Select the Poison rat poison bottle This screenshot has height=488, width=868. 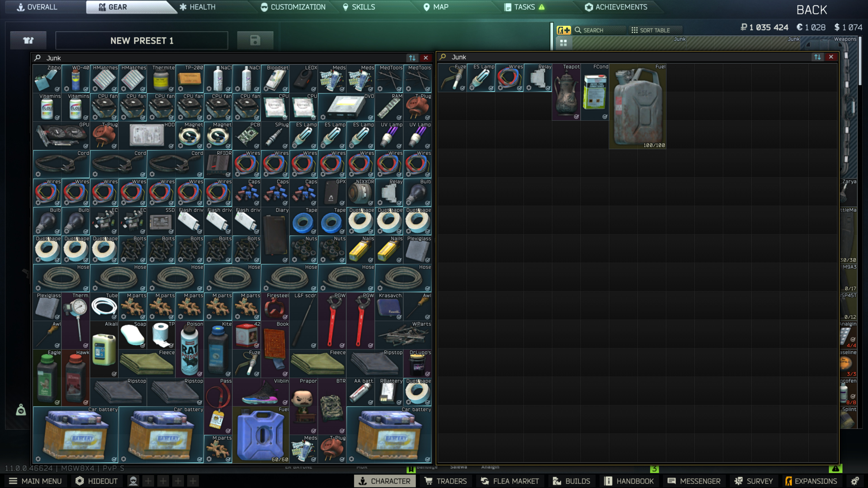click(190, 349)
